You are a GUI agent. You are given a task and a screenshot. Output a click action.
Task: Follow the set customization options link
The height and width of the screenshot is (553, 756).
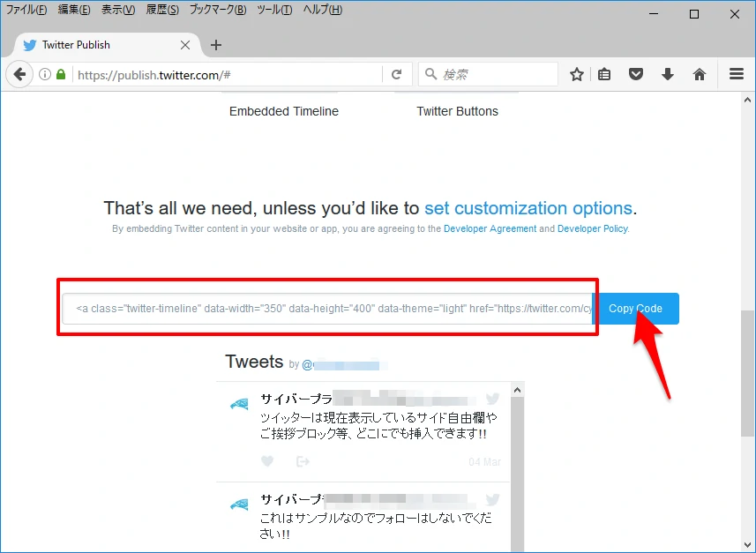528,208
